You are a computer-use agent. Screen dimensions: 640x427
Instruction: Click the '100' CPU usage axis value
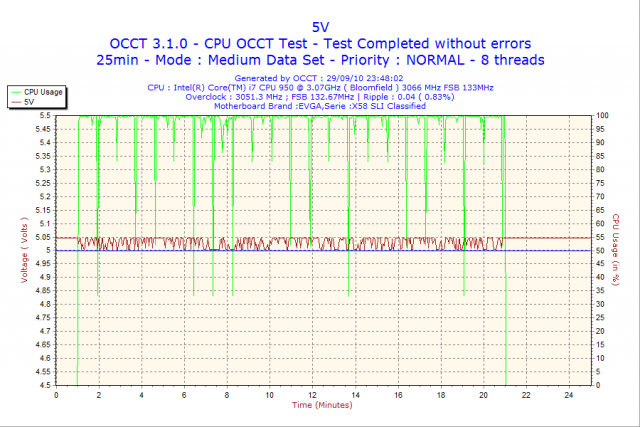coord(602,116)
